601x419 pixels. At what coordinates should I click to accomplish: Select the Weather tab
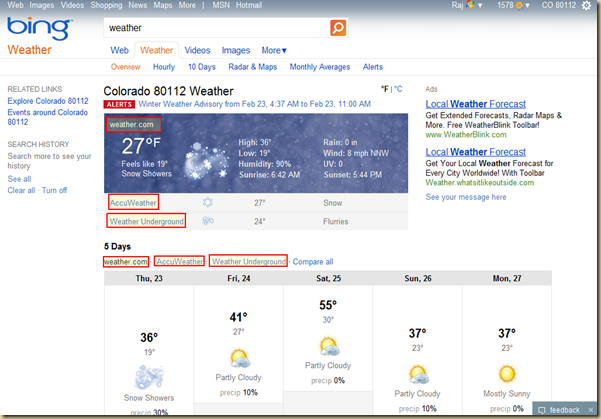(x=156, y=50)
